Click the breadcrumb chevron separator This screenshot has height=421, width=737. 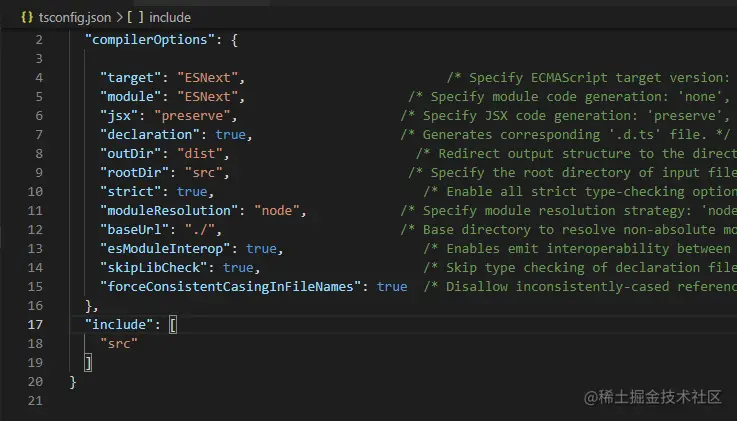click(x=122, y=17)
